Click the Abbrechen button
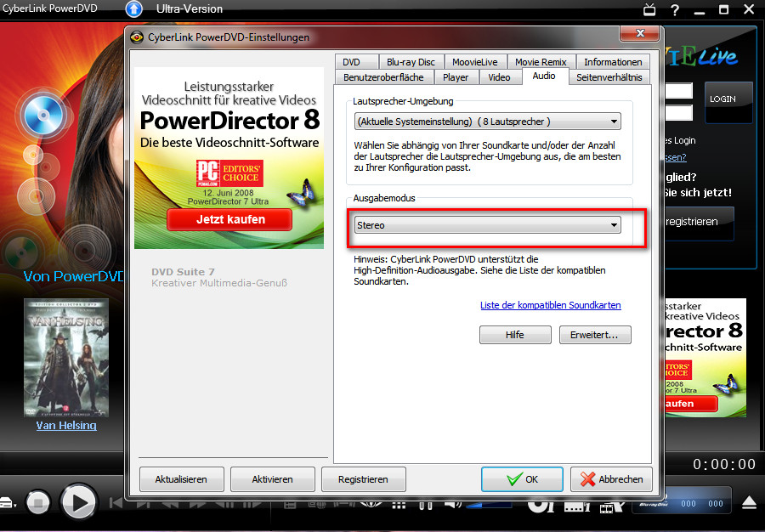Viewport: 765px width, 532px height. (611, 479)
